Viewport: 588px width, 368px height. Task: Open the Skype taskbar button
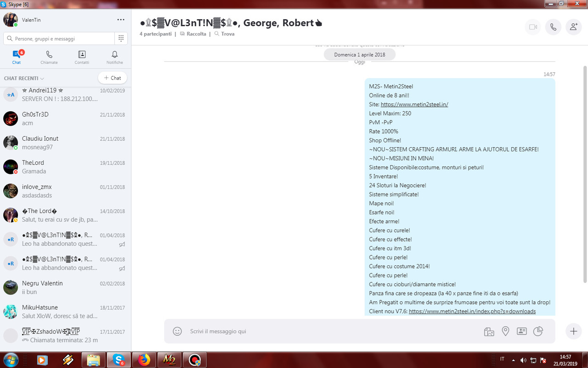tap(119, 360)
